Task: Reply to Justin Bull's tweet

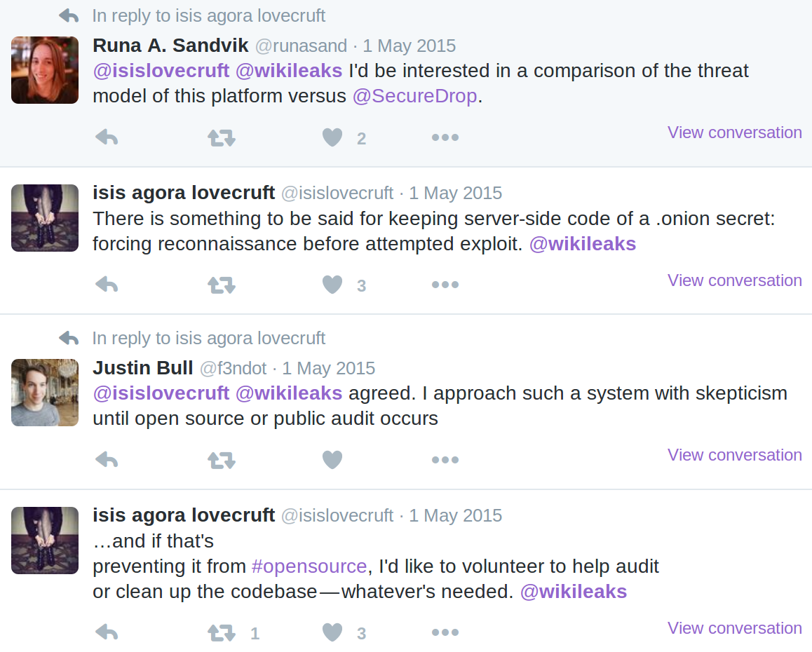Action: tap(107, 460)
